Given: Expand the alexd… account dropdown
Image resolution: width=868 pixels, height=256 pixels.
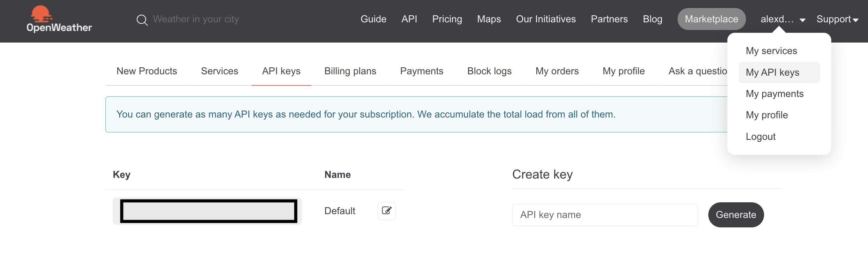Looking at the screenshot, I should coord(783,19).
